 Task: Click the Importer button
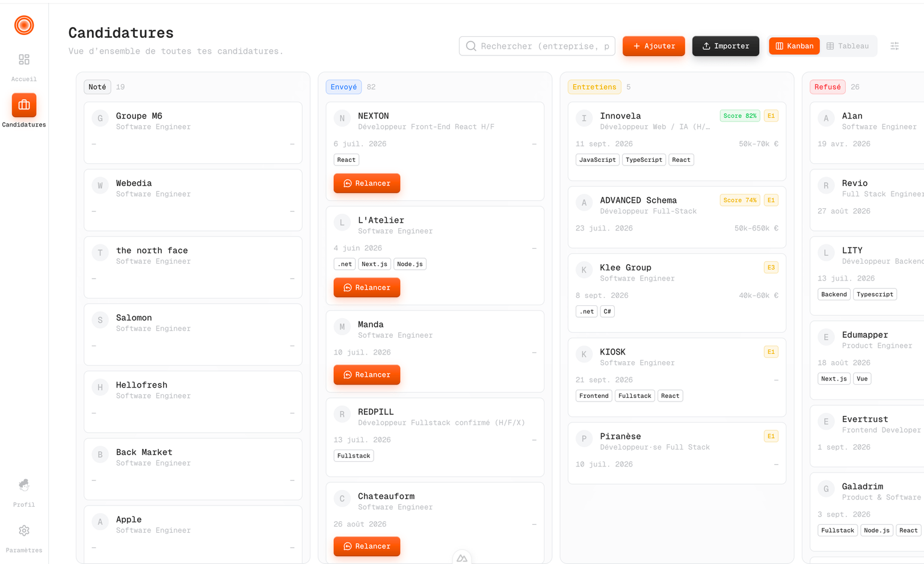(x=726, y=46)
